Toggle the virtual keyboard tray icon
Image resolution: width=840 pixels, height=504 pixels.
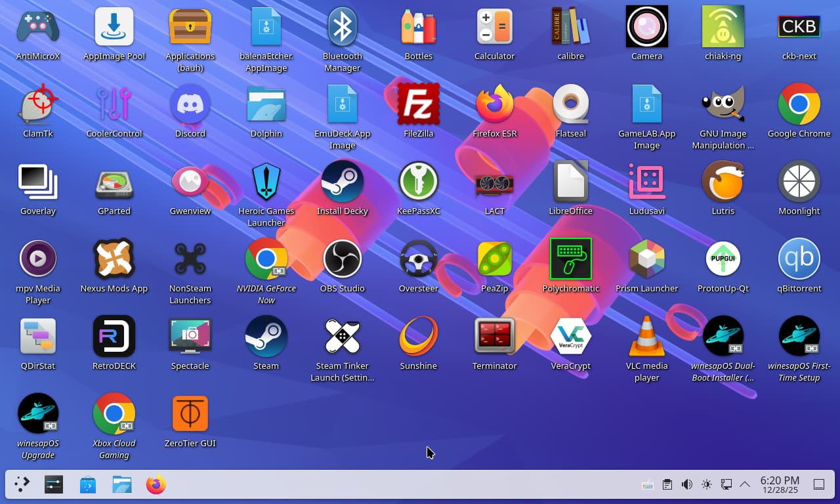648,484
